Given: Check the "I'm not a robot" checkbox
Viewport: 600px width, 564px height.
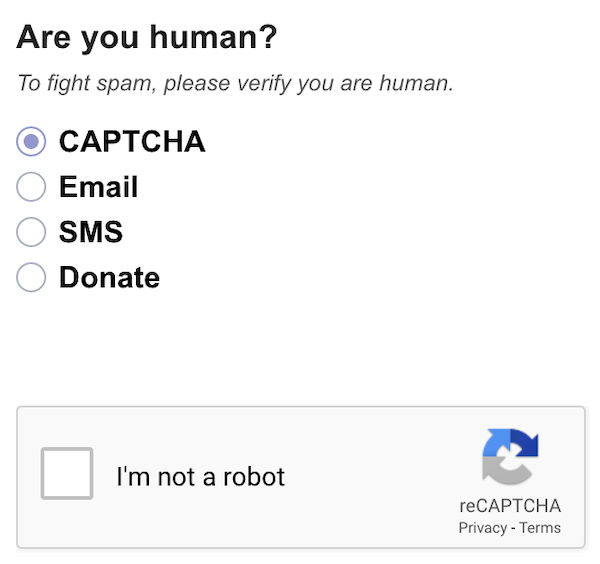Looking at the screenshot, I should [x=67, y=473].
